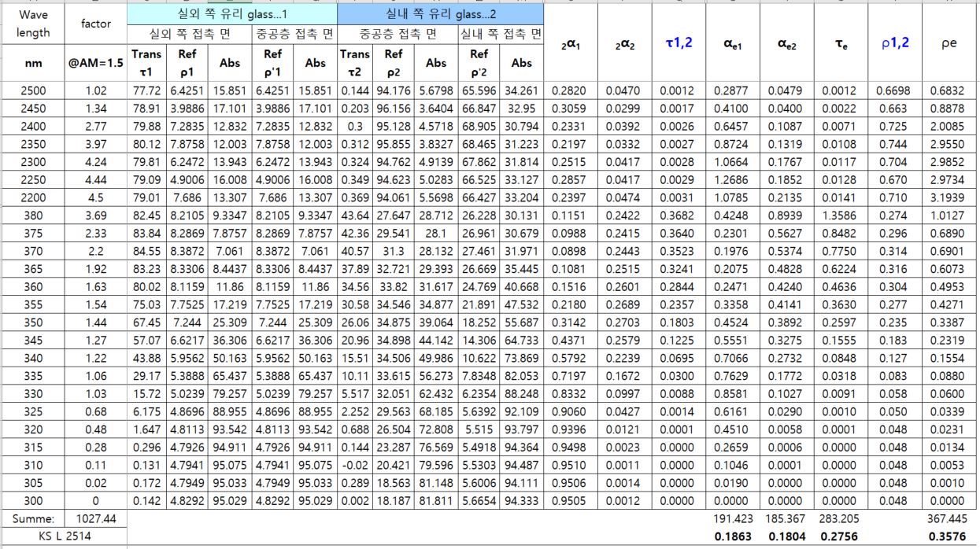The image size is (980, 549).
Task: Select the 'Ref ρ2' column header
Action: [x=393, y=63]
